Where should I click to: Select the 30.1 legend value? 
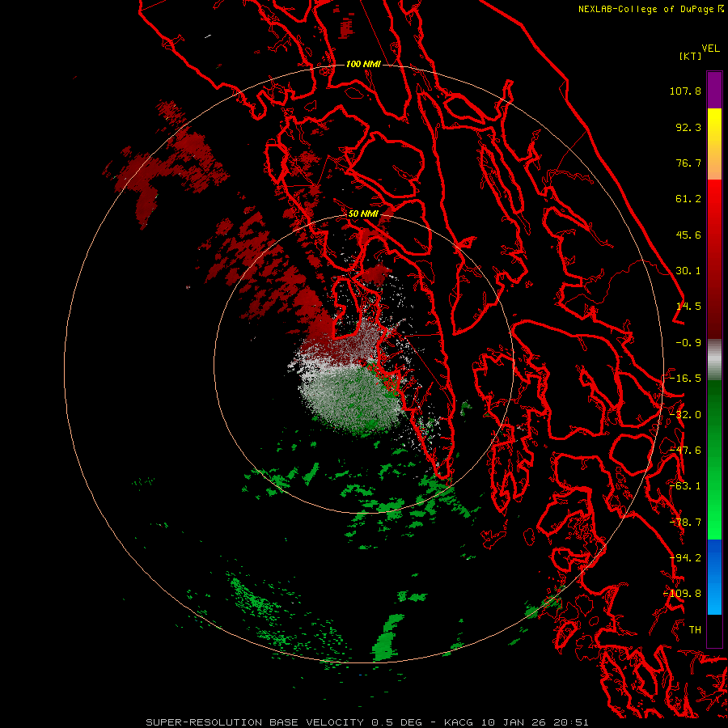[x=688, y=271]
